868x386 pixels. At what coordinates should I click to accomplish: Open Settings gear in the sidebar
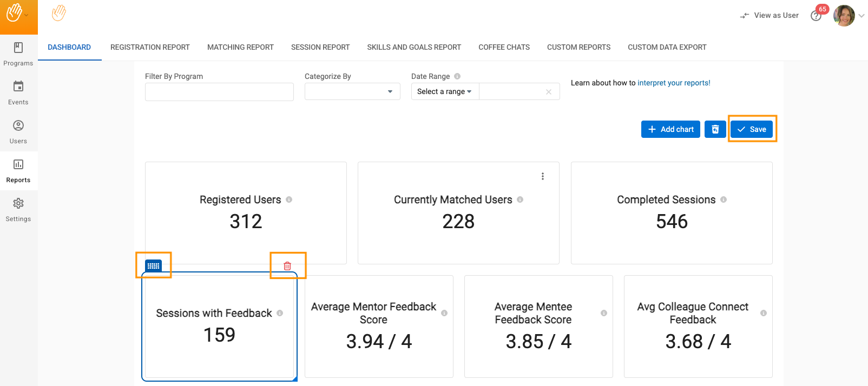[18, 210]
